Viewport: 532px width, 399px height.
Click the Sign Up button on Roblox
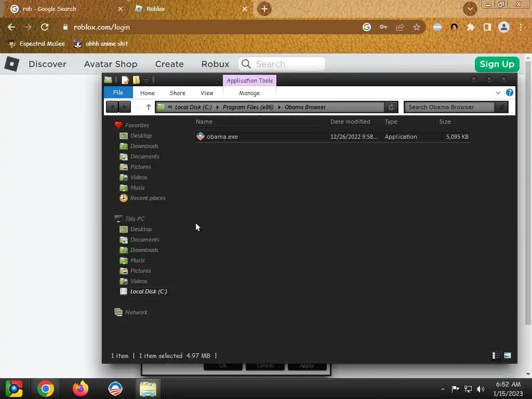click(497, 64)
